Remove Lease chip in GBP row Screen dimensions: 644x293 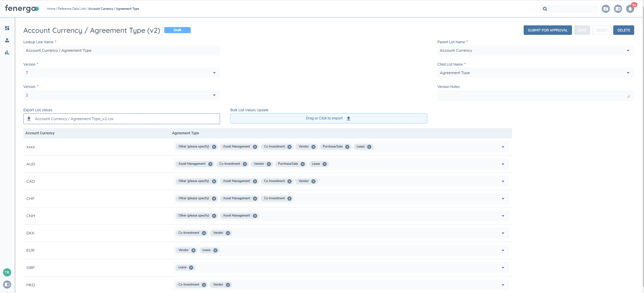(x=191, y=268)
